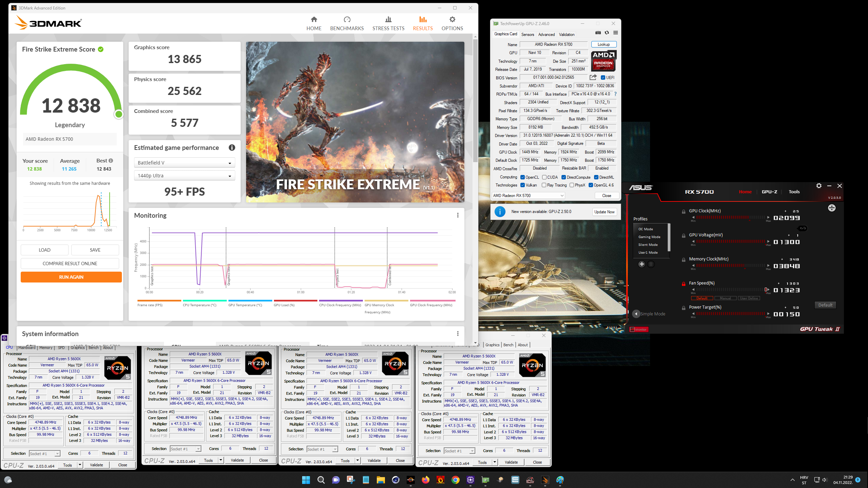
Task: Open Socket #1 dropdown in leftmost CPU-Z window
Action: pos(44,454)
